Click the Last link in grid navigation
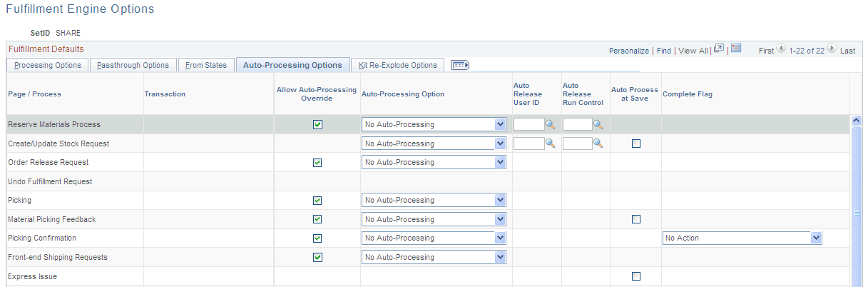 (x=847, y=51)
